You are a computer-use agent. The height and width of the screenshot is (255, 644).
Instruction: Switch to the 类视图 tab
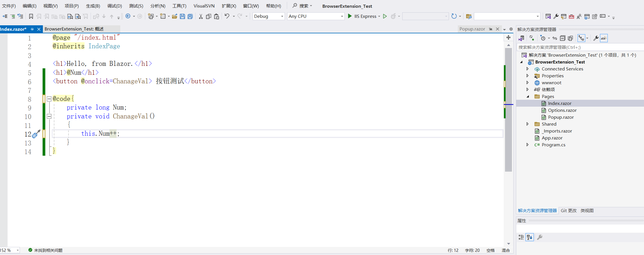click(587, 210)
